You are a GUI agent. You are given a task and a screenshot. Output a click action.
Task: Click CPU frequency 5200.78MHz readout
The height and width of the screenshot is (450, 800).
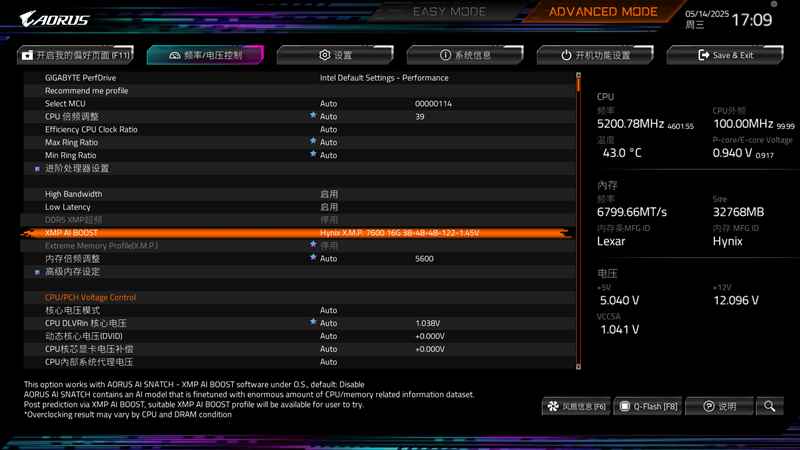[630, 124]
